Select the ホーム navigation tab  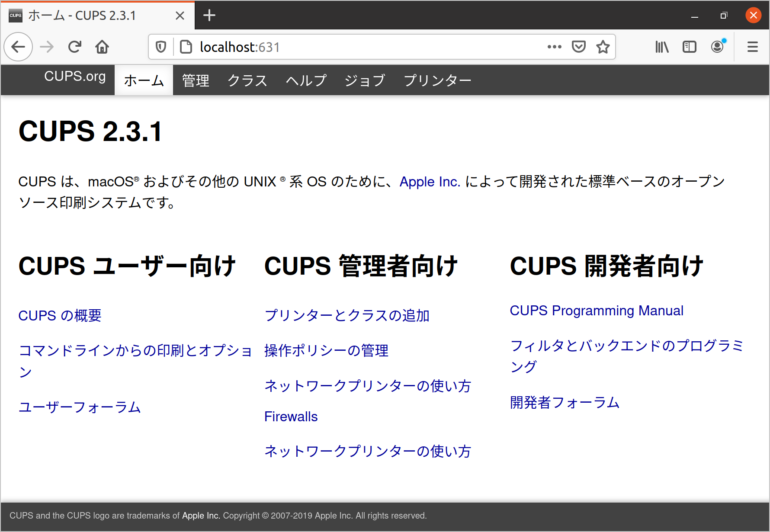click(144, 80)
